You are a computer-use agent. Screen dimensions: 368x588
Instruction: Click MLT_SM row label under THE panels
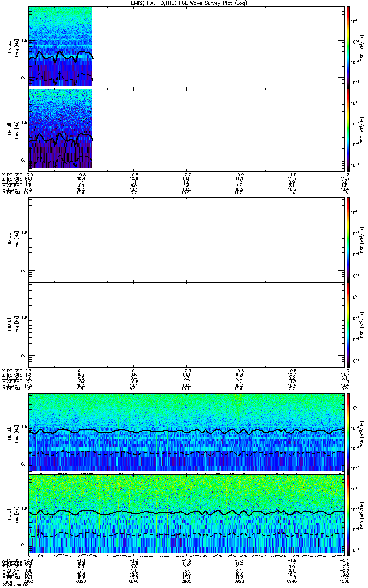point(10,574)
